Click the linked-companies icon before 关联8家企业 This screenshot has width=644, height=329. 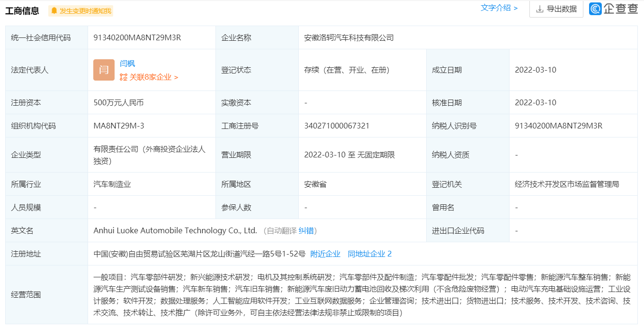(x=124, y=77)
